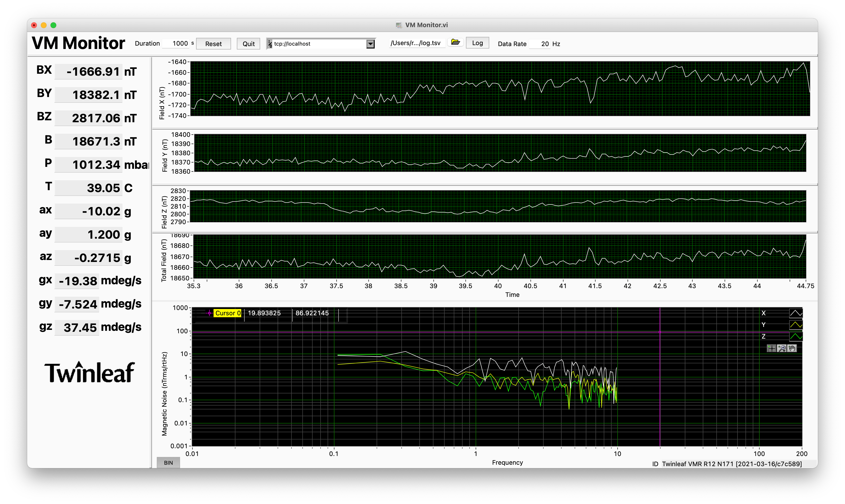This screenshot has width=845, height=504.
Task: Click the Z trace legend icon
Action: 796,337
